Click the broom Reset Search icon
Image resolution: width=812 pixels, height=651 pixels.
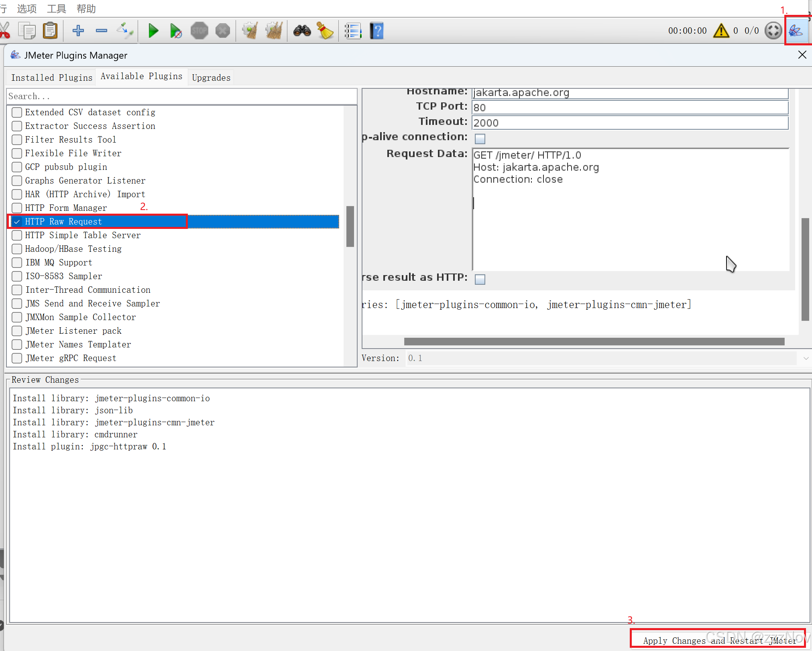pos(325,31)
